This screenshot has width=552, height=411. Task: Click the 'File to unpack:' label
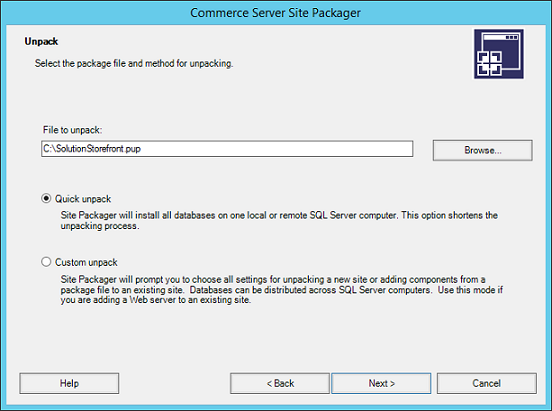(73, 130)
